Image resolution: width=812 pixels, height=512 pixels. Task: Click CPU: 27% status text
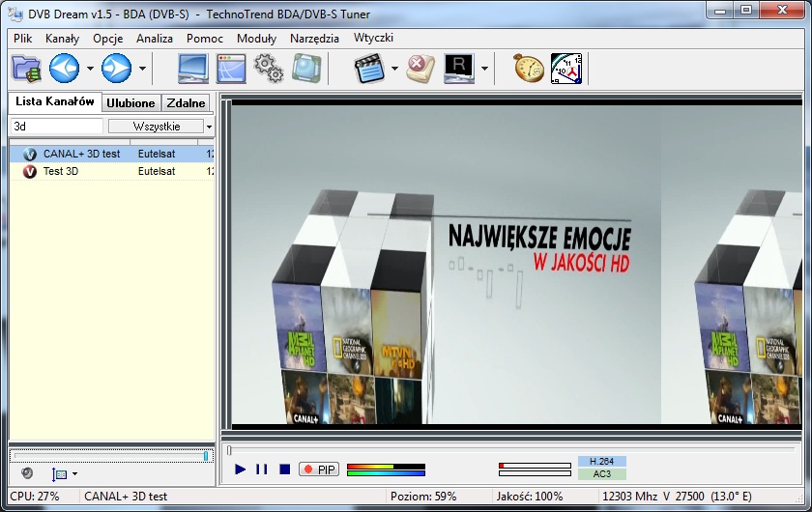(35, 496)
